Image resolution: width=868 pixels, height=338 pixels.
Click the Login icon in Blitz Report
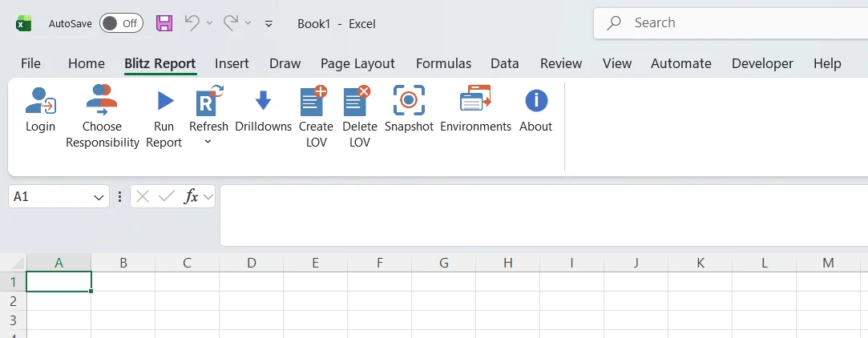[40, 101]
